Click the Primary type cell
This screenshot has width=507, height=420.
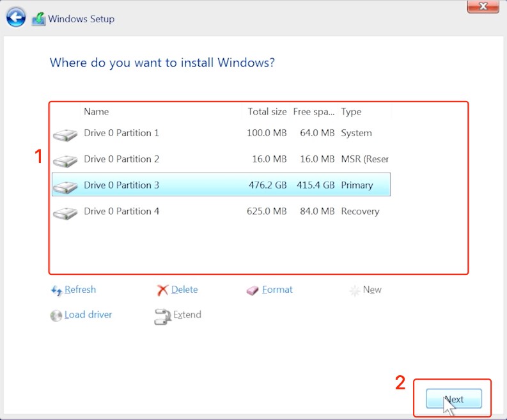[x=357, y=185]
